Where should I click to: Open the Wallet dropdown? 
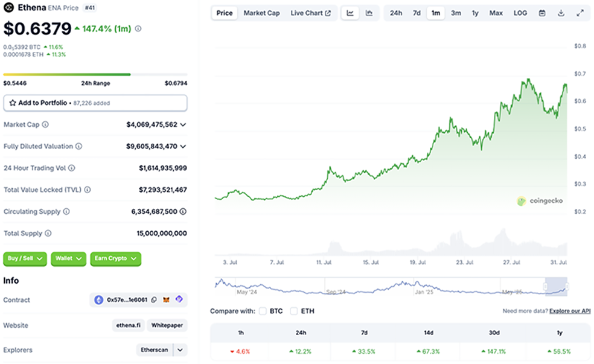click(x=69, y=259)
